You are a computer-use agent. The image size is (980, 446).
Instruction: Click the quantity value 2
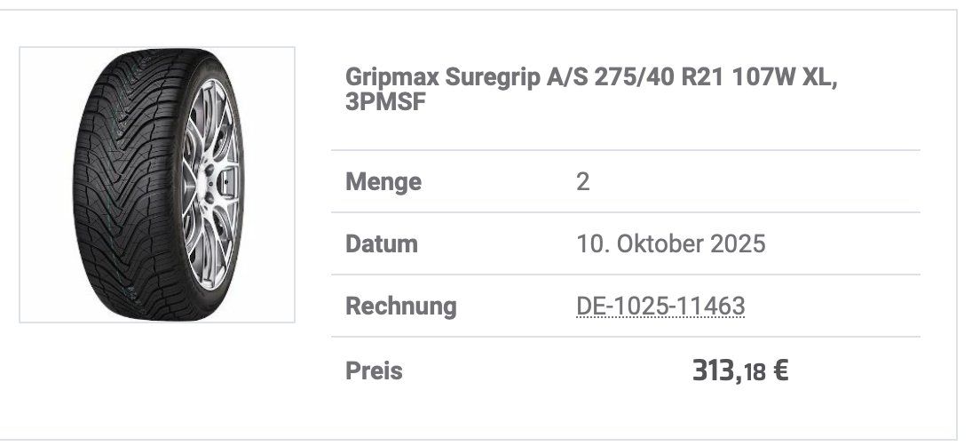tap(583, 183)
